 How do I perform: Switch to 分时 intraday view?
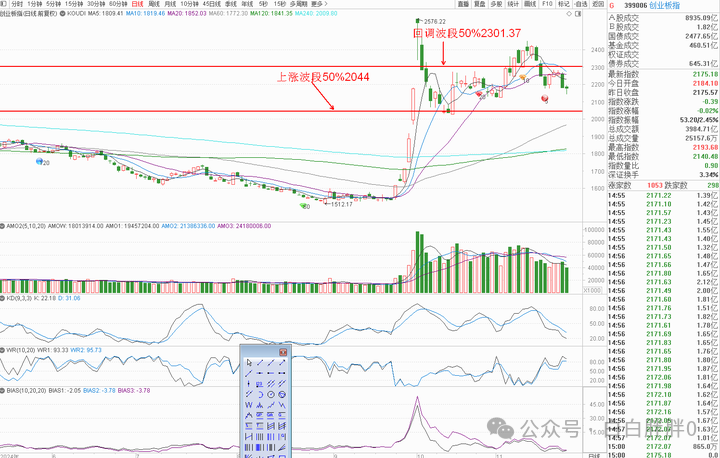[17, 4]
